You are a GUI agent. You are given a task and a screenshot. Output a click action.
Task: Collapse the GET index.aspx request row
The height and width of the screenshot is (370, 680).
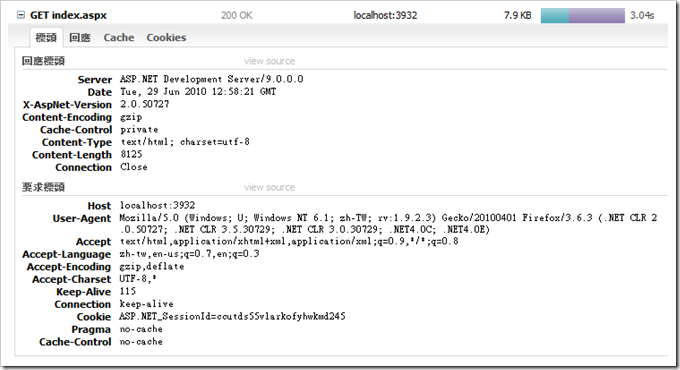click(x=20, y=15)
